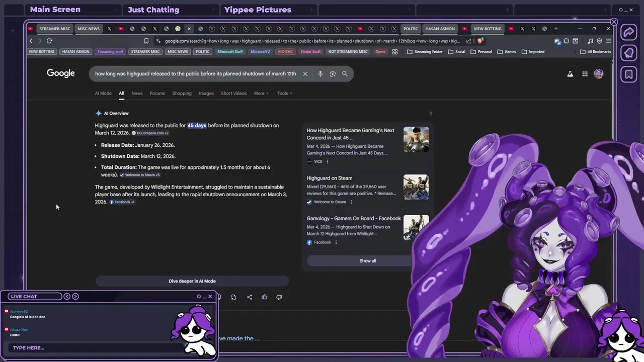Open the NOT STREAMING MISC bookmark

[348, 52]
